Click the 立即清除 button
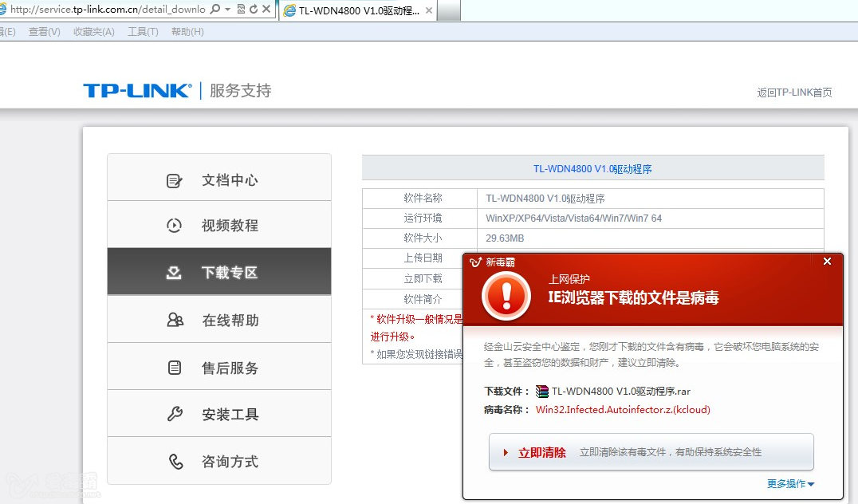Image resolution: width=858 pixels, height=504 pixels. coord(651,452)
